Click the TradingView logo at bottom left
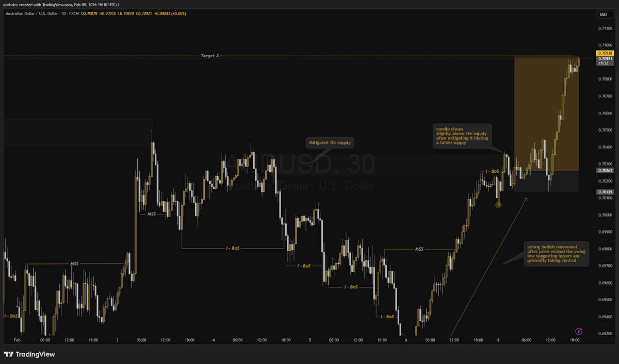This screenshot has width=619, height=364. (29, 355)
